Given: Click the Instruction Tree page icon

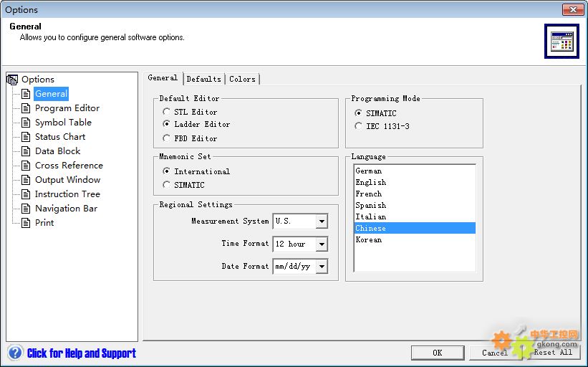Looking at the screenshot, I should pyautogui.click(x=26, y=194).
